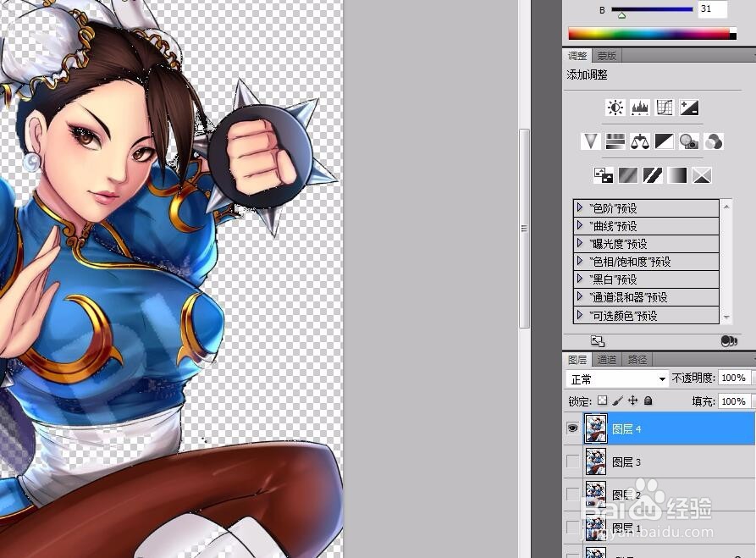Click preset list scroll up arrow

726,207
